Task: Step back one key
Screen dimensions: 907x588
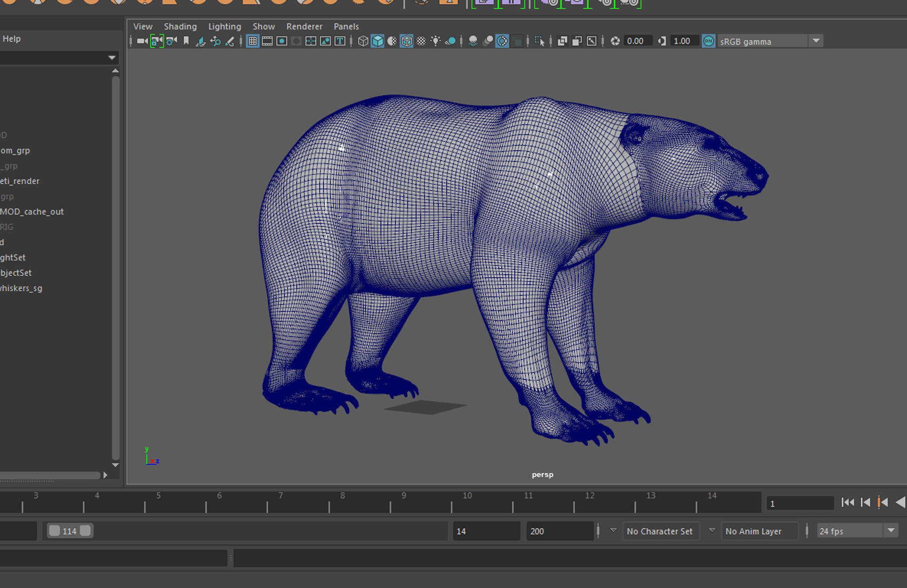Action: click(x=883, y=503)
